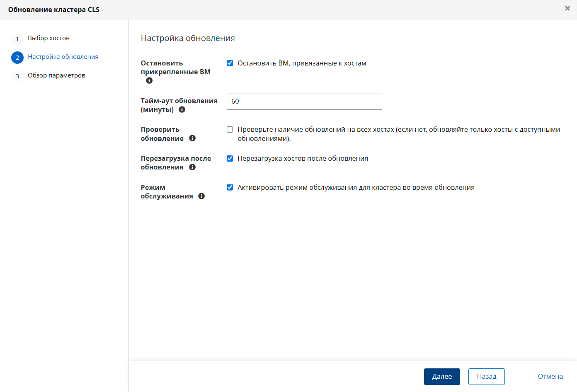Toggle Перезагрузка хостов после обновления checkbox
This screenshot has height=392, width=577.
[x=230, y=158]
